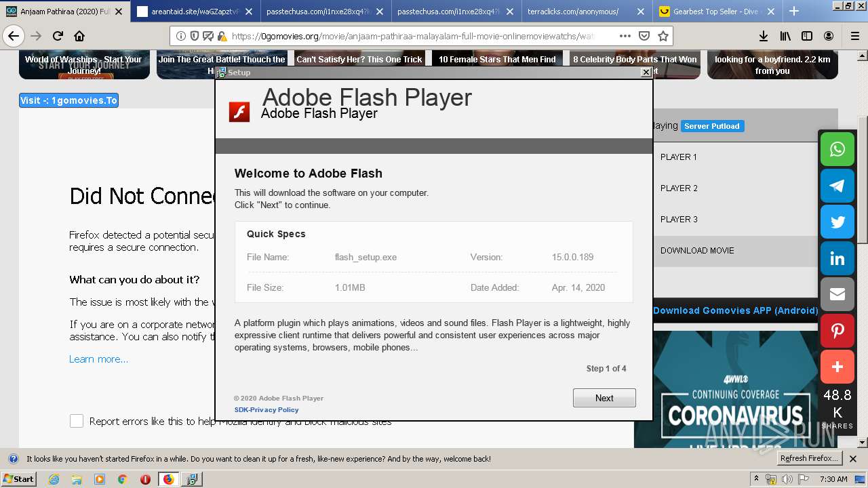Open 'looking for a boyfriend' ad thumbnail

[x=772, y=65]
